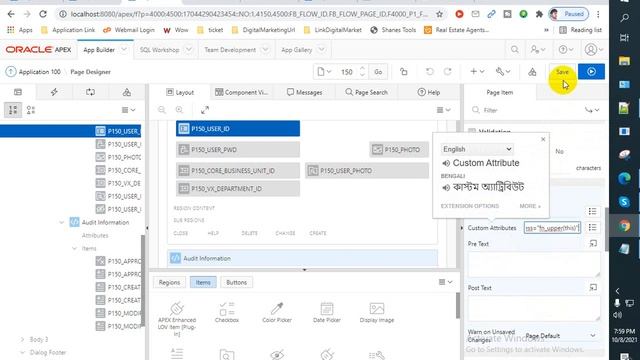The image size is (640, 360).
Task: Open the Application 100 link
Action: [x=40, y=72]
